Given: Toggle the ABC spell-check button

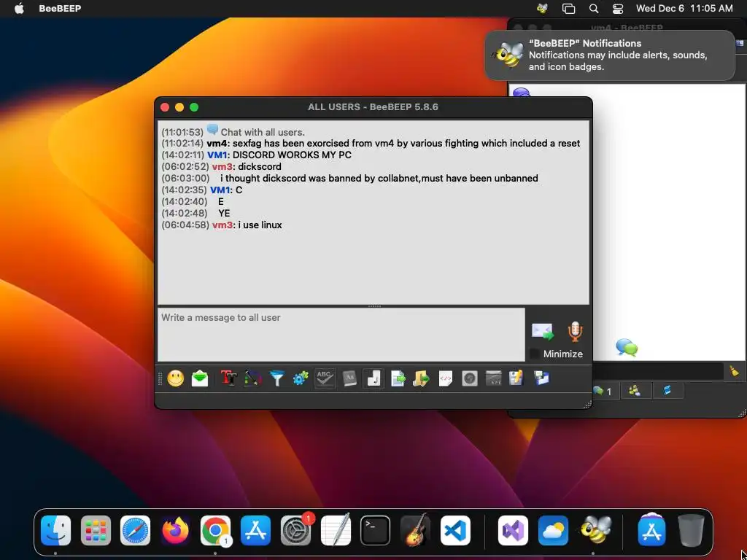Looking at the screenshot, I should [325, 378].
